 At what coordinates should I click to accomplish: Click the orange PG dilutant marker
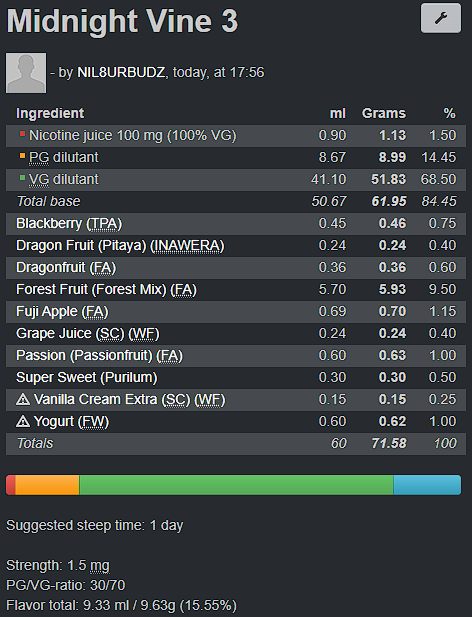[x=22, y=156]
